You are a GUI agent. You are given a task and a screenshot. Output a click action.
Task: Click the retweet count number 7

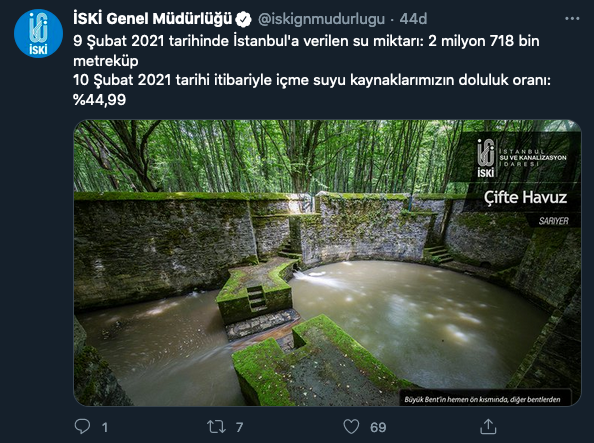[239, 427]
